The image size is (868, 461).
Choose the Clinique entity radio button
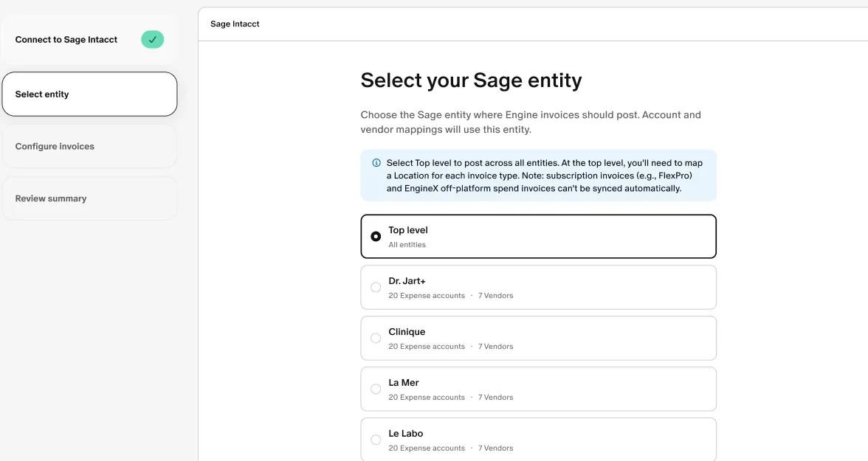pos(376,338)
